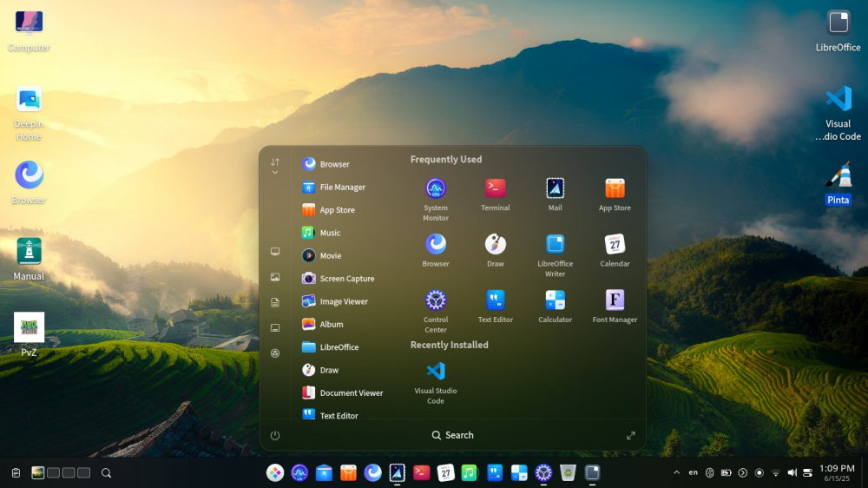
Task: Open File Manager from the dock
Action: pyautogui.click(x=324, y=472)
